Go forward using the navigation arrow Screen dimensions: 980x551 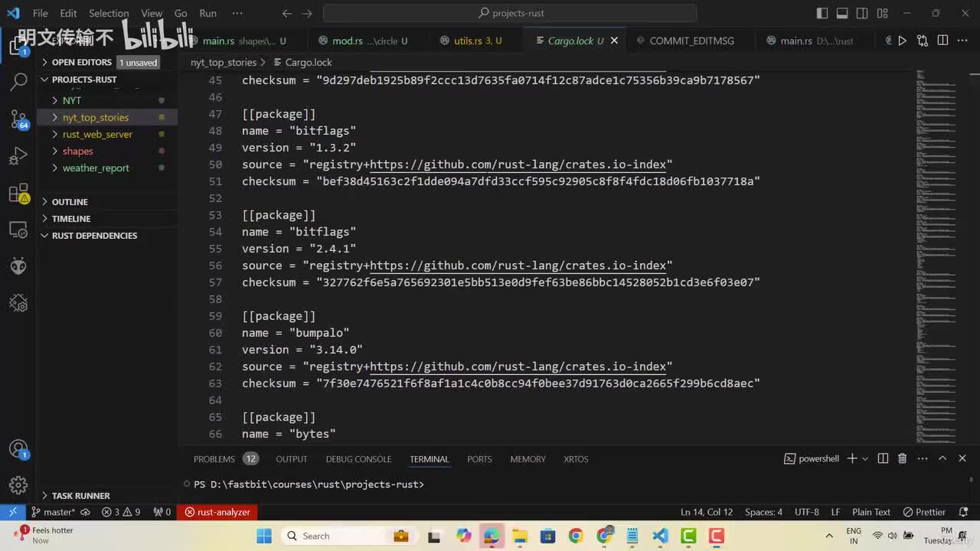[307, 13]
